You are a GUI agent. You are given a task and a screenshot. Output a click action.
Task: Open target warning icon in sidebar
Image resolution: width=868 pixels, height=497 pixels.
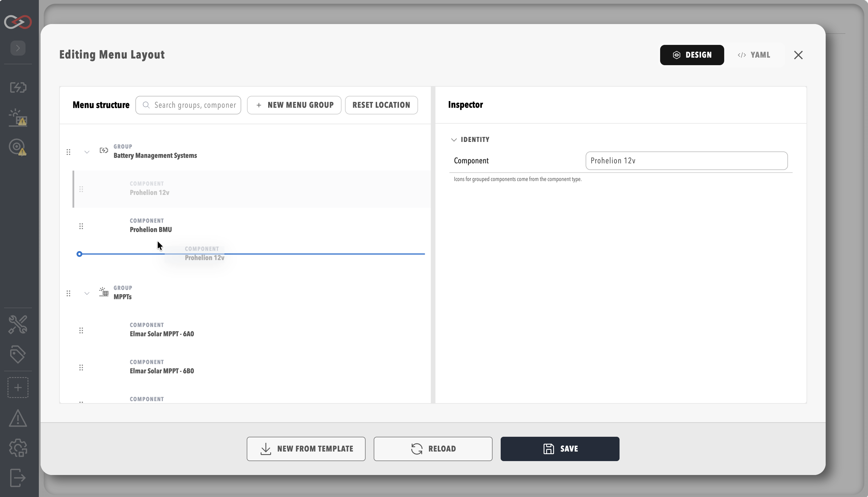[18, 147]
